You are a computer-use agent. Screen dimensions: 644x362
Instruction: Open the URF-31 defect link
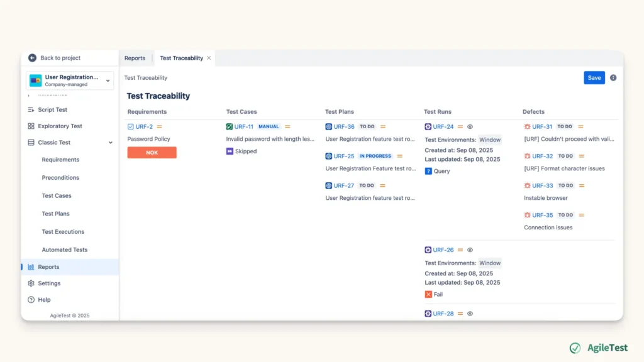click(x=542, y=127)
